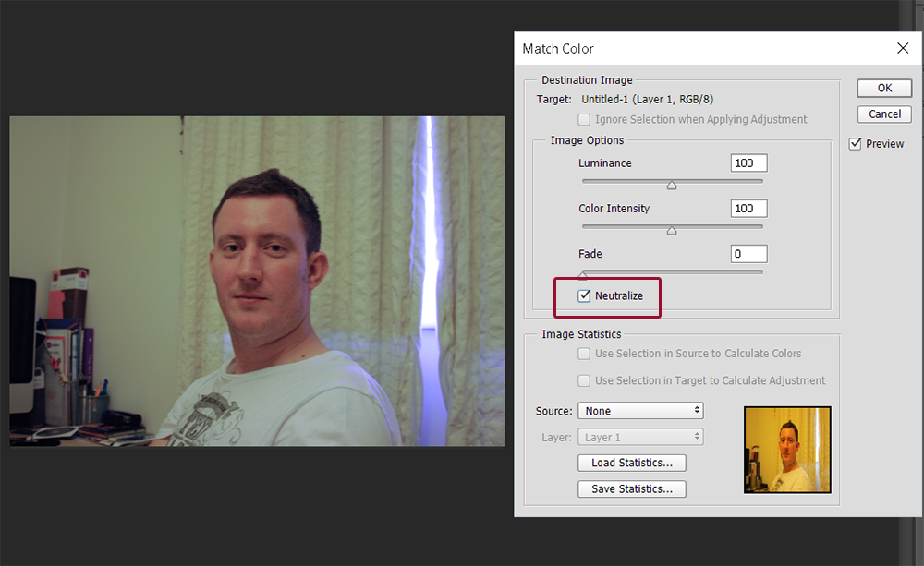Click OK in Match Color dialog
The width and height of the screenshot is (924, 566).
(x=884, y=88)
